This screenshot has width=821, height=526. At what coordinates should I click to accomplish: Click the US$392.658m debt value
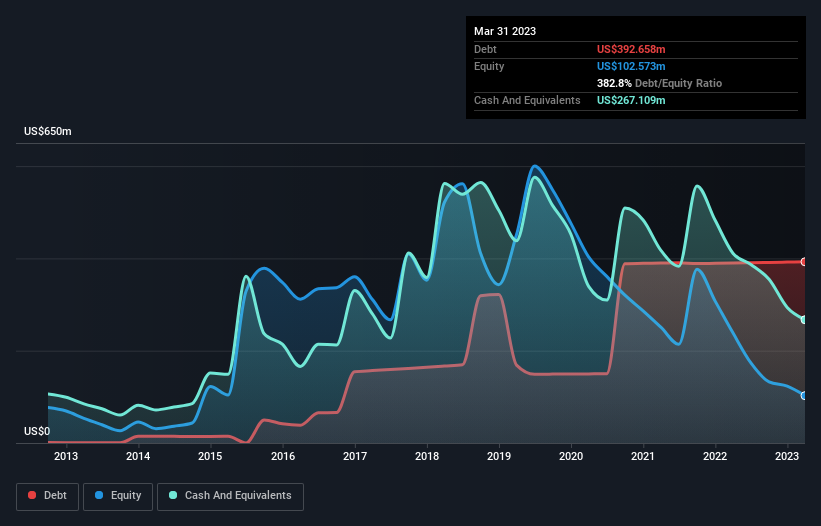tap(631, 49)
